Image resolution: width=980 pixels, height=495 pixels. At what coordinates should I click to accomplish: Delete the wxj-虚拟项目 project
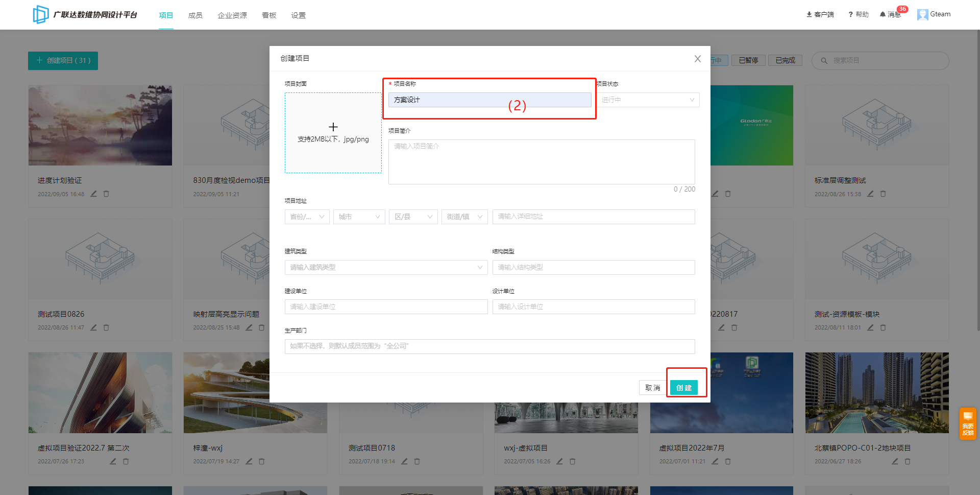click(x=572, y=461)
